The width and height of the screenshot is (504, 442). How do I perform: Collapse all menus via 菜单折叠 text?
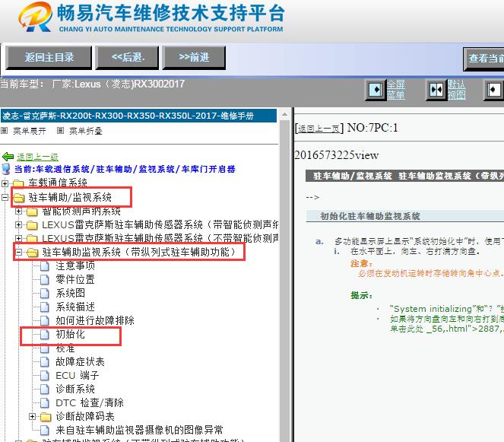click(x=85, y=131)
